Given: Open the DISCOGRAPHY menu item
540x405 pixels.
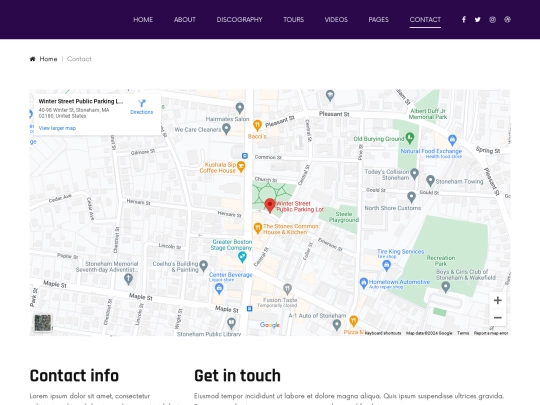Looking at the screenshot, I should 239,20.
